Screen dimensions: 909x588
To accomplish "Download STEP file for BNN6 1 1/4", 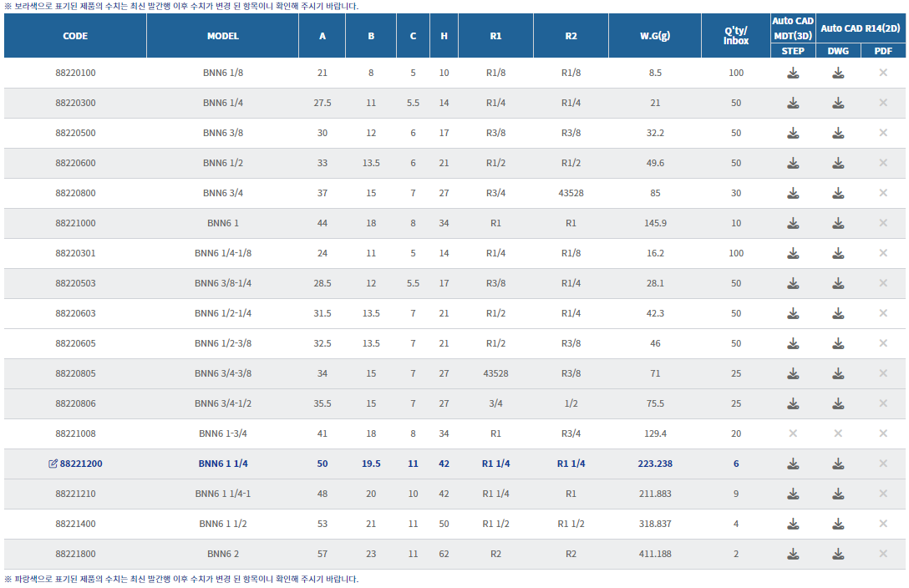I will [793, 464].
